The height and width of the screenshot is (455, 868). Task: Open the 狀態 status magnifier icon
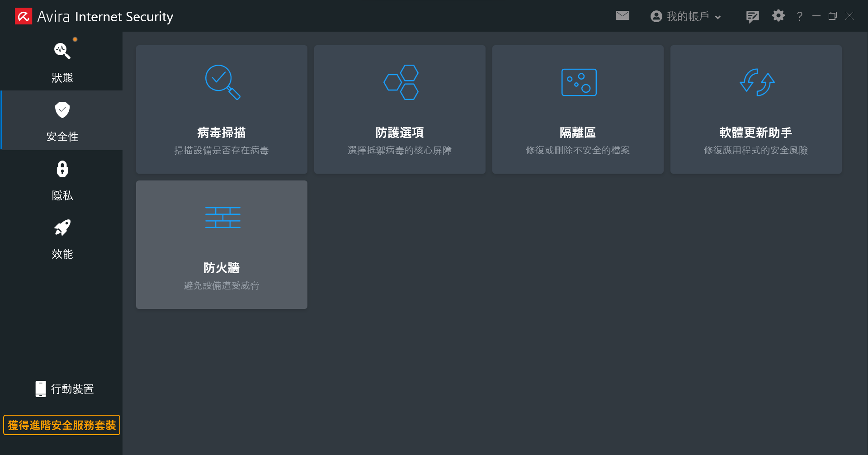pos(62,51)
